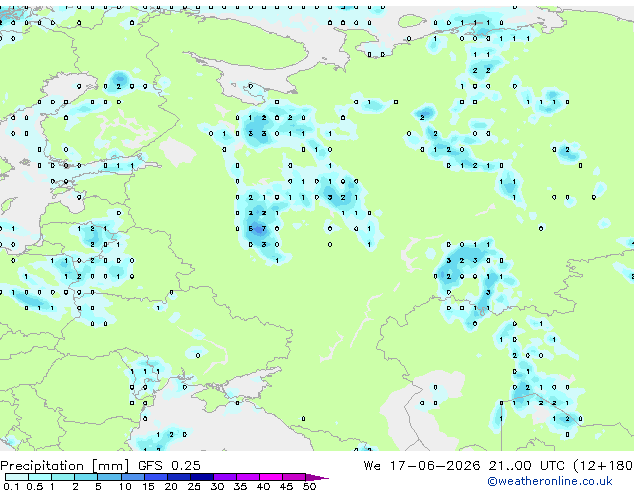
Task: Click the legend swatch between 10 and 15
Action: pyautogui.click(x=132, y=477)
